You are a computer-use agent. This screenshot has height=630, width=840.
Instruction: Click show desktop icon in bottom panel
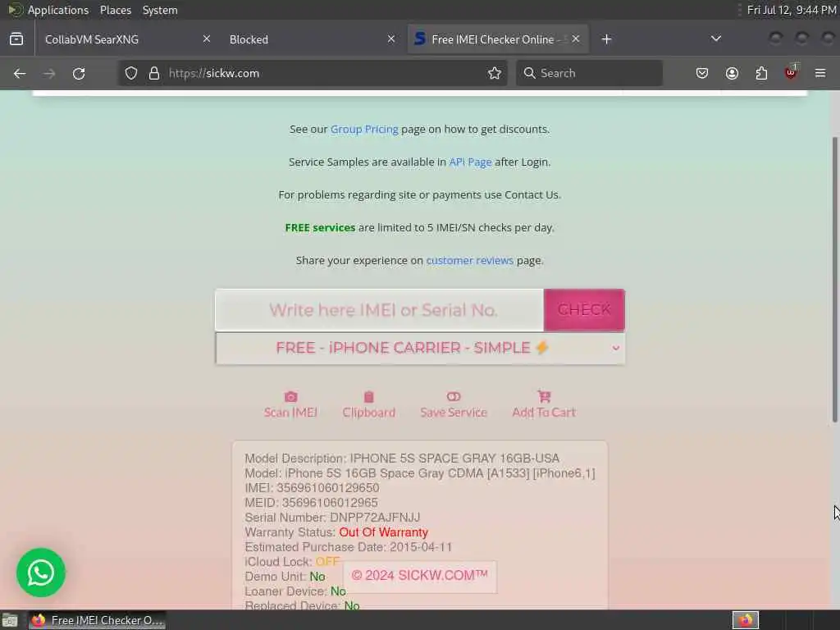[x=10, y=620]
